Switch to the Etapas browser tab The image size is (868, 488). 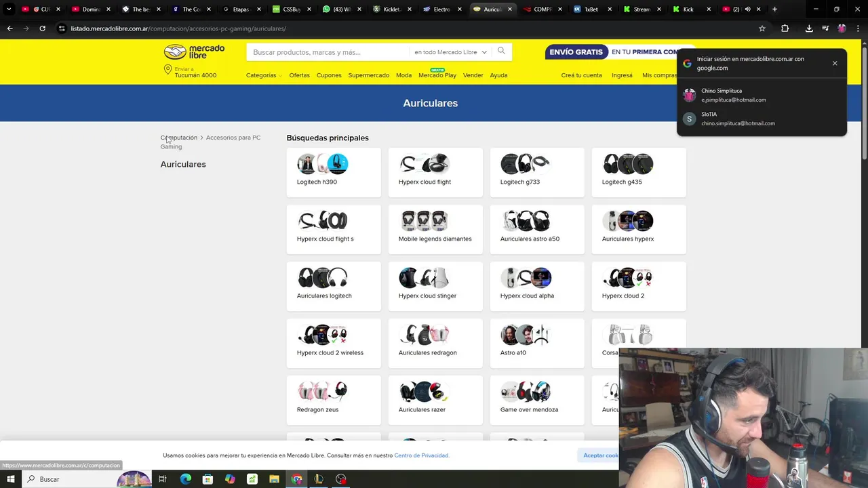[241, 9]
